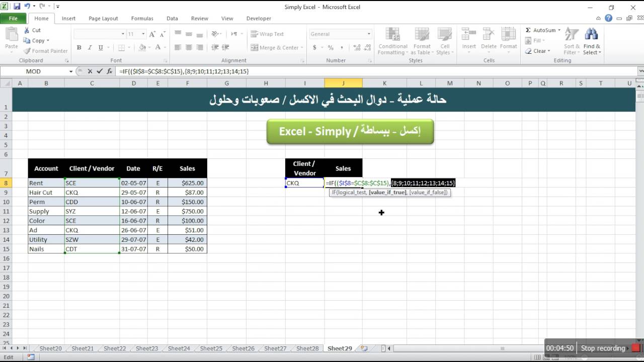Select the Sheet20 tab
644x362 pixels.
pyautogui.click(x=50, y=348)
